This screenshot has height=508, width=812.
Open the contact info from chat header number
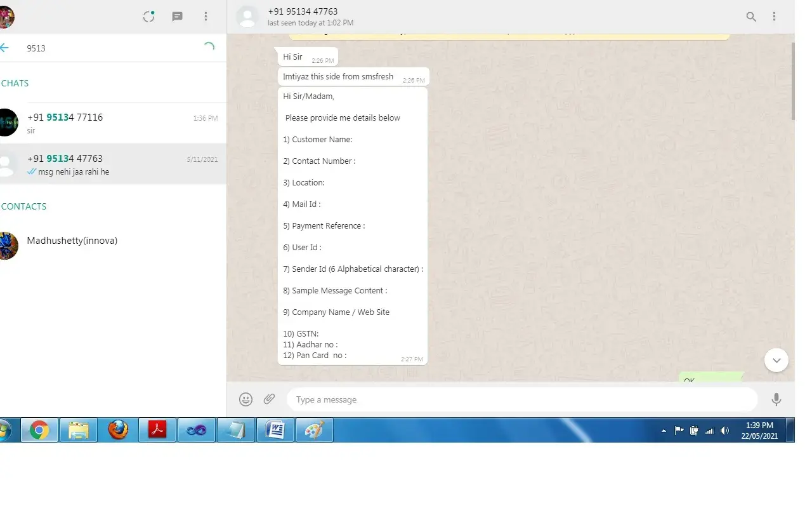303,11
